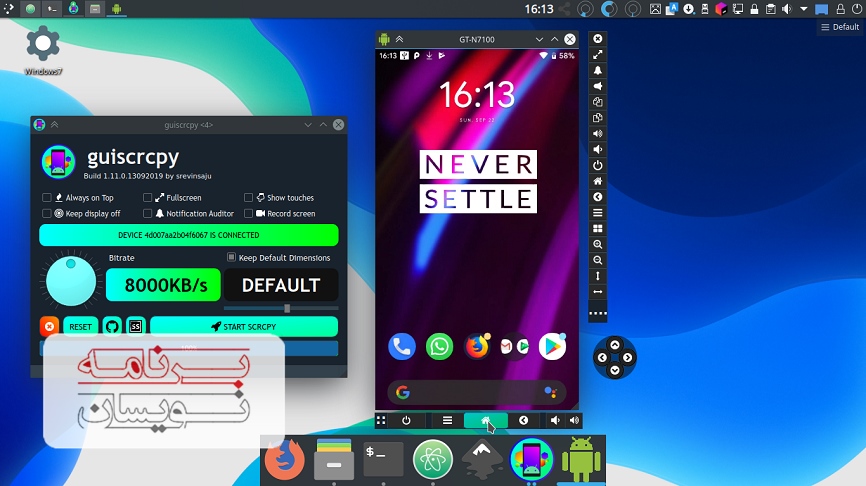Image resolution: width=866 pixels, height=486 pixels.
Task: Click the Bitrate dial knob
Action: (71, 281)
